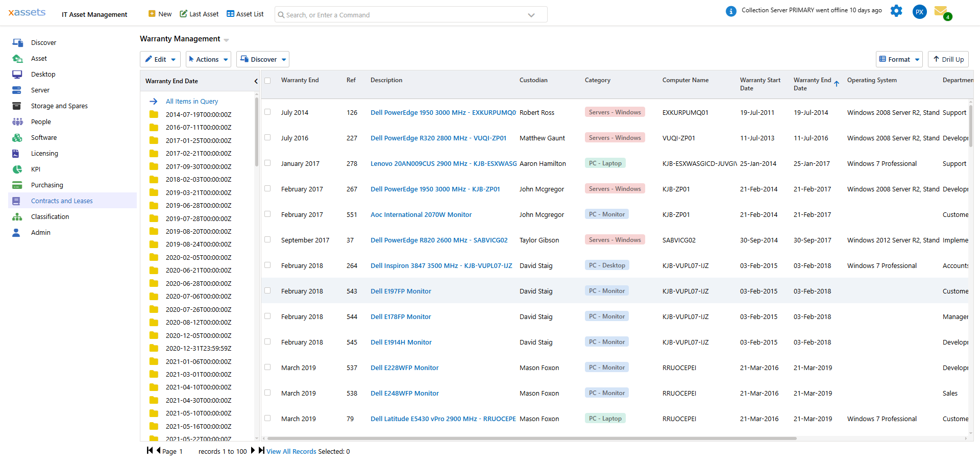This screenshot has height=465, width=980.
Task: Toggle the select-all checkbox in the grid header
Action: [x=267, y=81]
